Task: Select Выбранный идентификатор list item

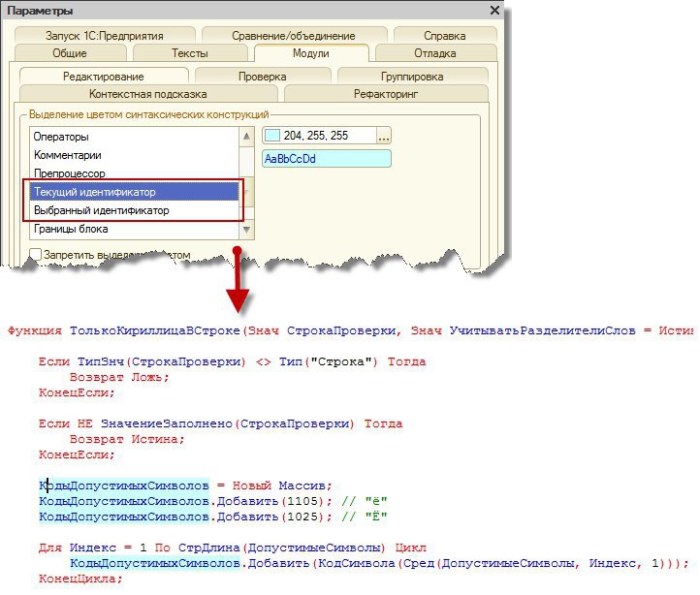Action: pos(135,210)
